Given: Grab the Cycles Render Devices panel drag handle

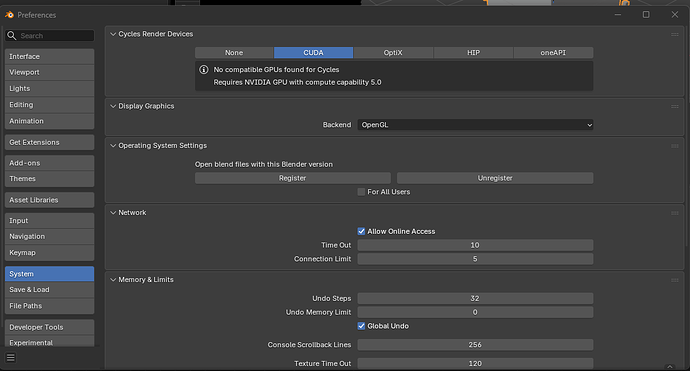Looking at the screenshot, I should (675, 34).
